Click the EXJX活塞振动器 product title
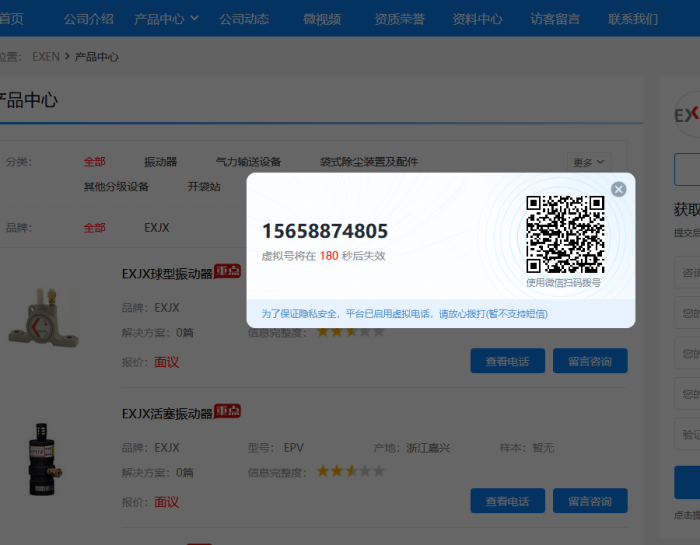This screenshot has width=700, height=545. (x=167, y=413)
